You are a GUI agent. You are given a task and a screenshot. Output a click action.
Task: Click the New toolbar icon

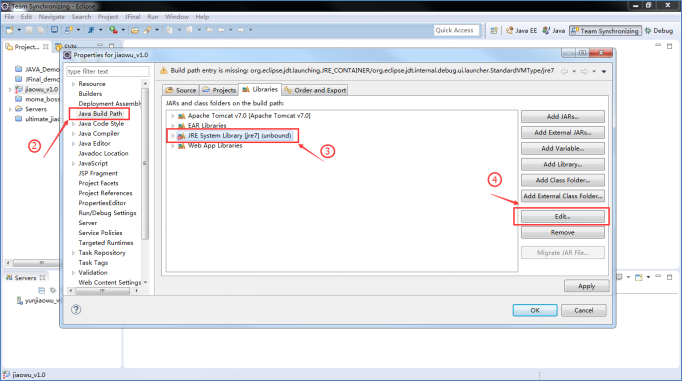point(9,30)
